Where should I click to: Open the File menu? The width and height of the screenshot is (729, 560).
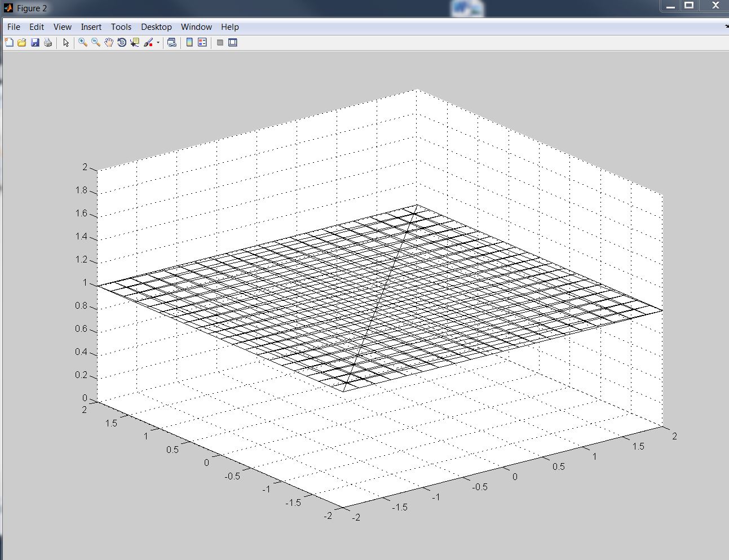point(14,26)
